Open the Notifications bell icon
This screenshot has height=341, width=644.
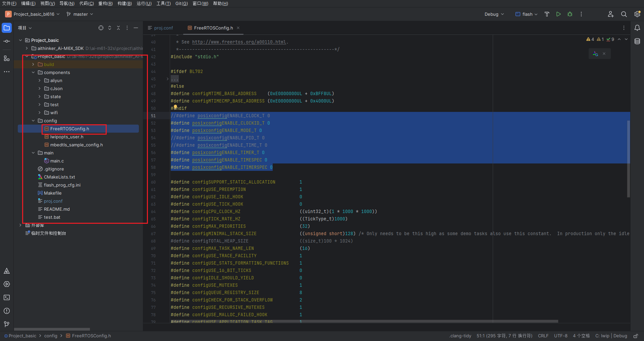click(637, 28)
